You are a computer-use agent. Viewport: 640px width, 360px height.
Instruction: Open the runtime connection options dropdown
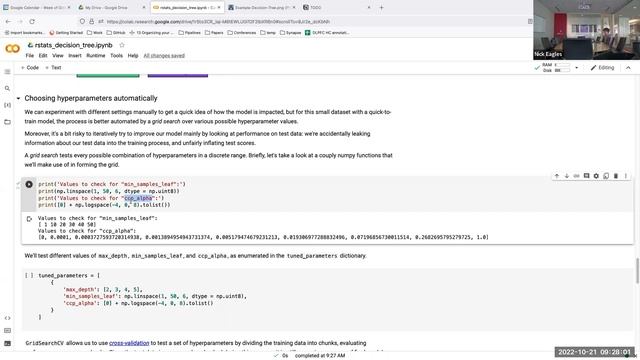(x=576, y=68)
